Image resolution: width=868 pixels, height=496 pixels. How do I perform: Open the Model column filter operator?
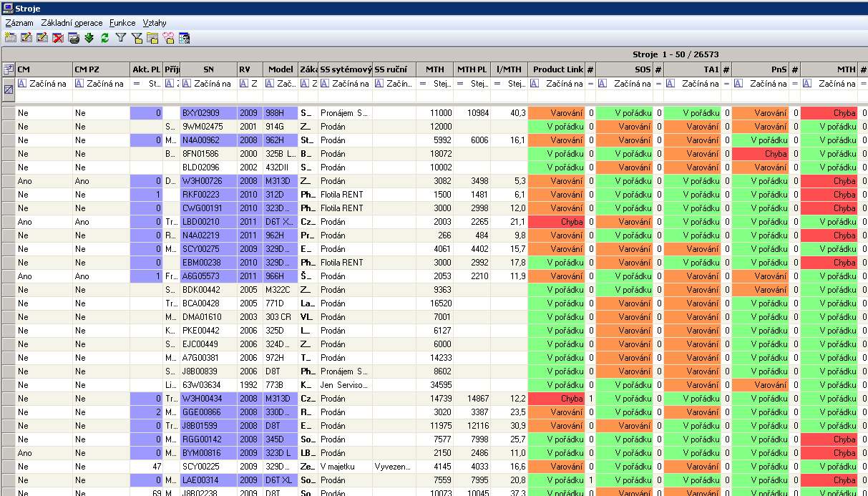(x=269, y=84)
